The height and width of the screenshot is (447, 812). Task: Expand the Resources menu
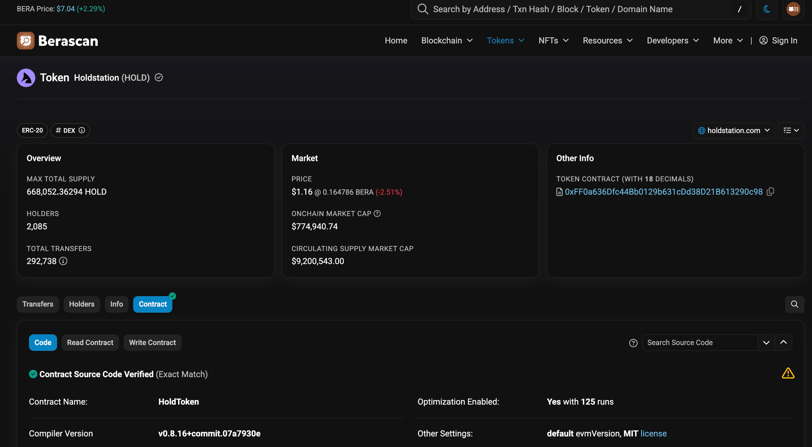[x=607, y=40]
